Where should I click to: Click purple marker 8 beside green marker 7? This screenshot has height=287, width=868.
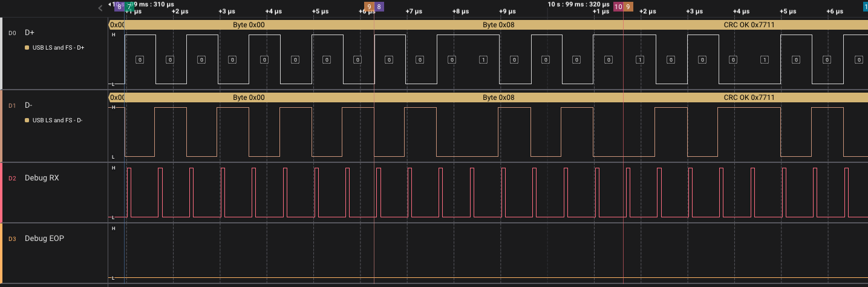coord(119,7)
